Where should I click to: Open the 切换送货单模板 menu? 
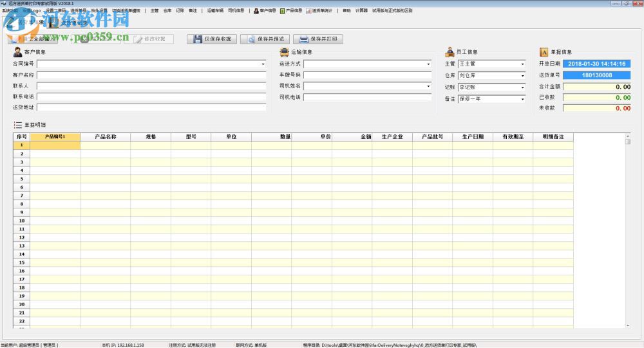click(x=126, y=11)
